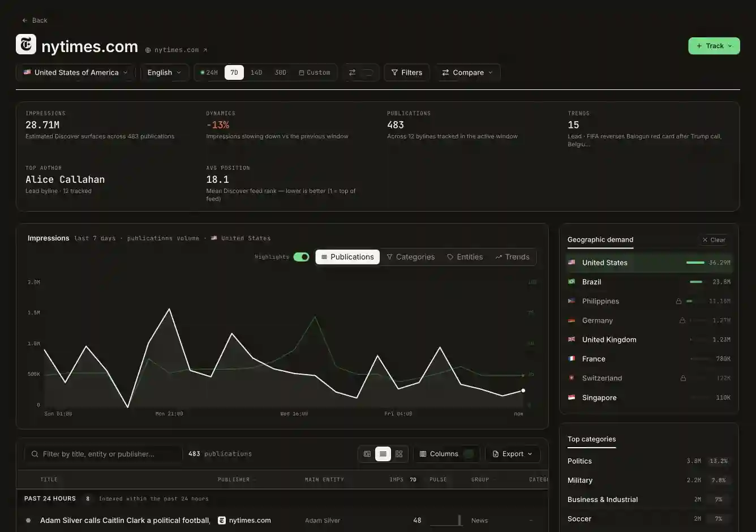The height and width of the screenshot is (532, 756).
Task: Click the current data point on chart
Action: click(523, 391)
